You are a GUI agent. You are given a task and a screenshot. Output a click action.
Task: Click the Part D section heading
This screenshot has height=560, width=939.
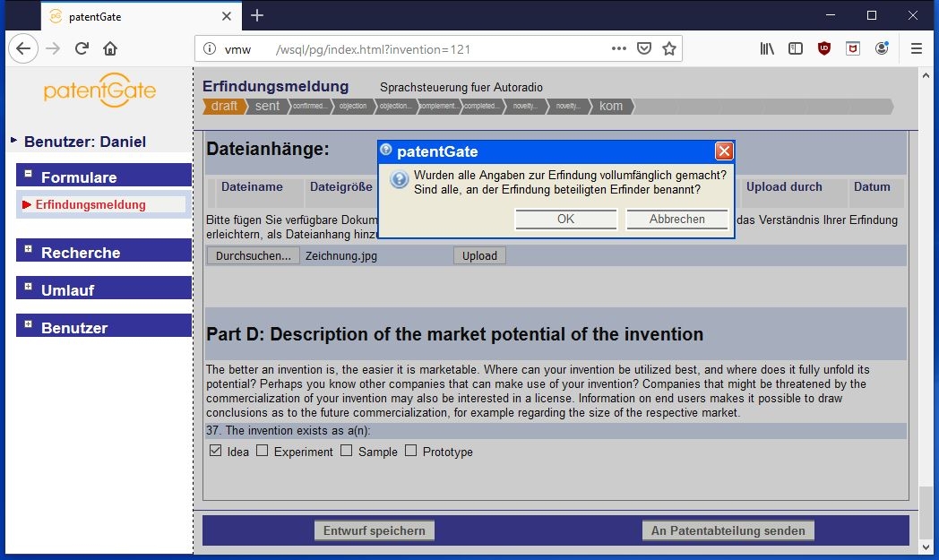[x=455, y=334]
